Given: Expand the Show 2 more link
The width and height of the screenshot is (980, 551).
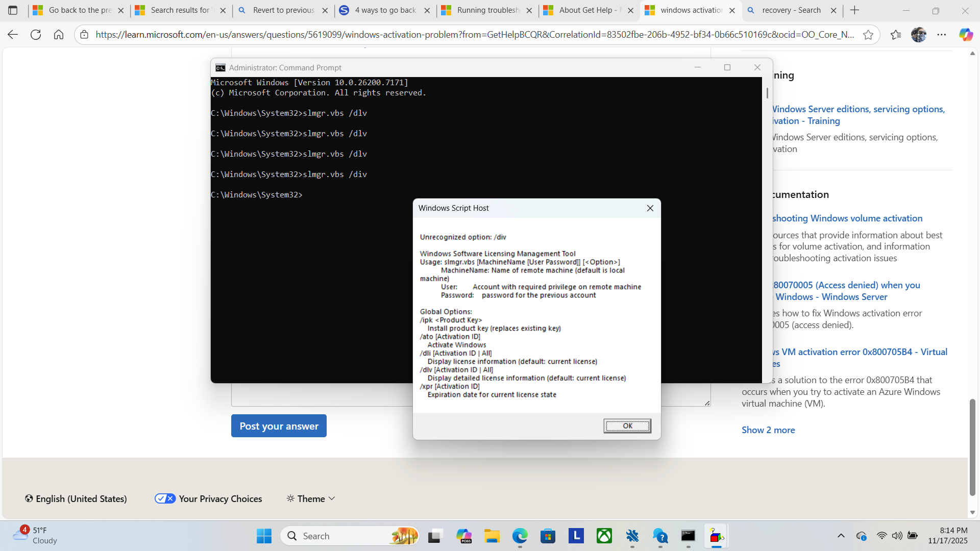Looking at the screenshot, I should point(768,430).
